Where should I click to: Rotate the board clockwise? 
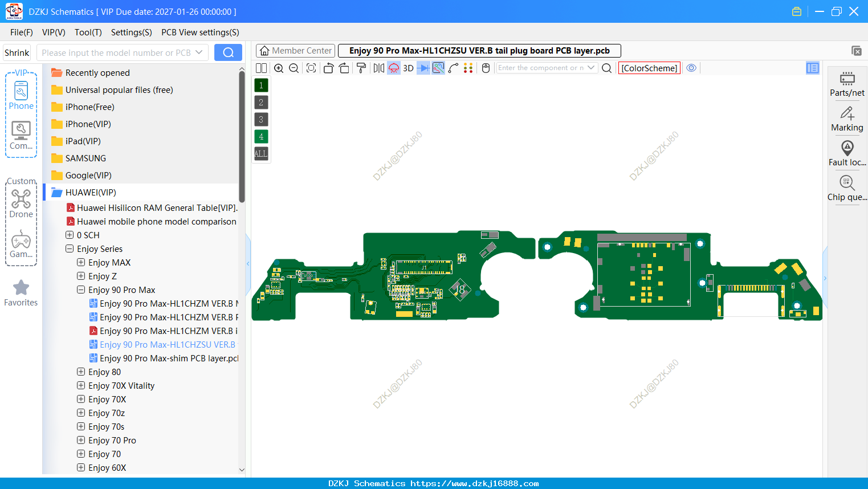click(344, 68)
